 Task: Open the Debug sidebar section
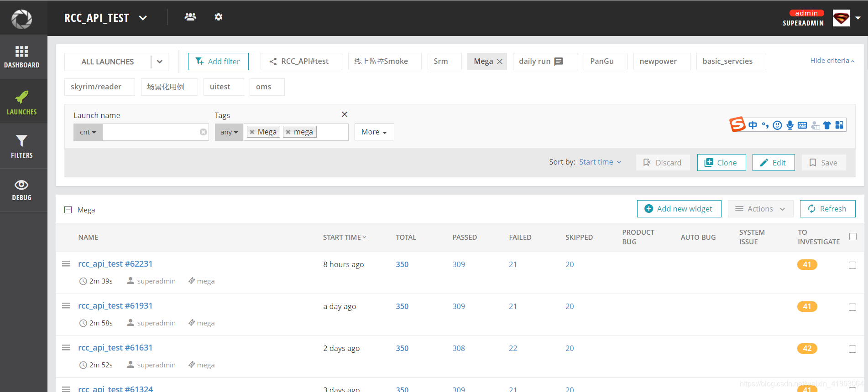(22, 191)
